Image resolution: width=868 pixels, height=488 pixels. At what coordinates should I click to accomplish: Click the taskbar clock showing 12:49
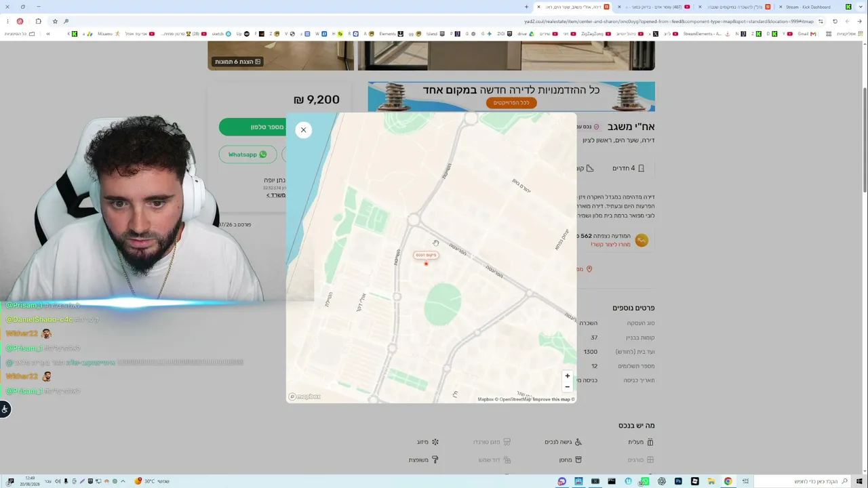pyautogui.click(x=30, y=481)
